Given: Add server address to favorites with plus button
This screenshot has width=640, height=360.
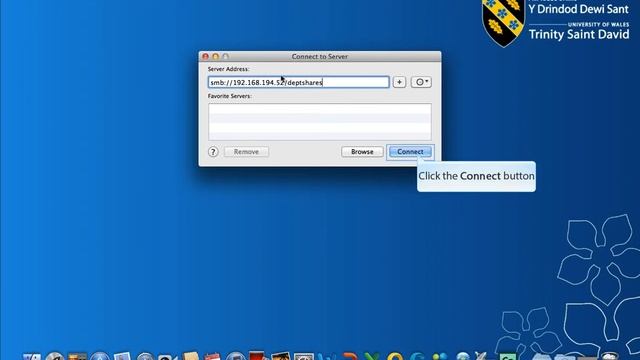Looking at the screenshot, I should [399, 82].
